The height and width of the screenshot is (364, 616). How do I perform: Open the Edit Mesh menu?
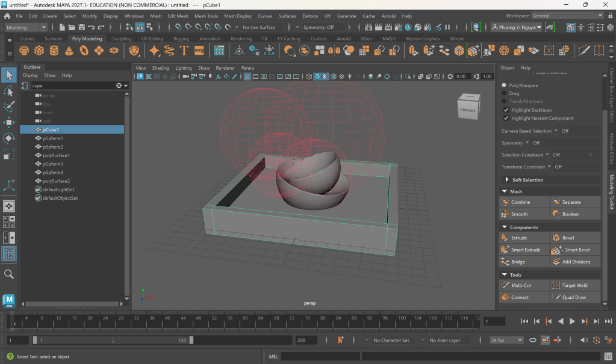coord(178,16)
